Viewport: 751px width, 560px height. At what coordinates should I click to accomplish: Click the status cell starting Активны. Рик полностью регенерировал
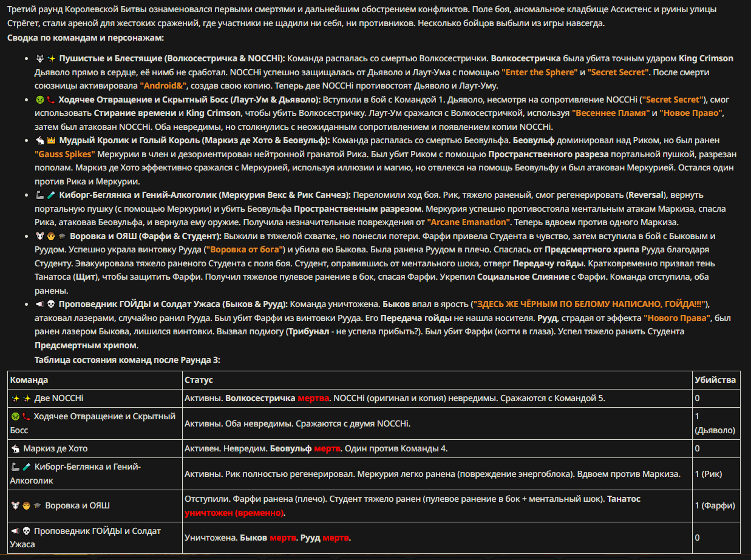pos(437,474)
